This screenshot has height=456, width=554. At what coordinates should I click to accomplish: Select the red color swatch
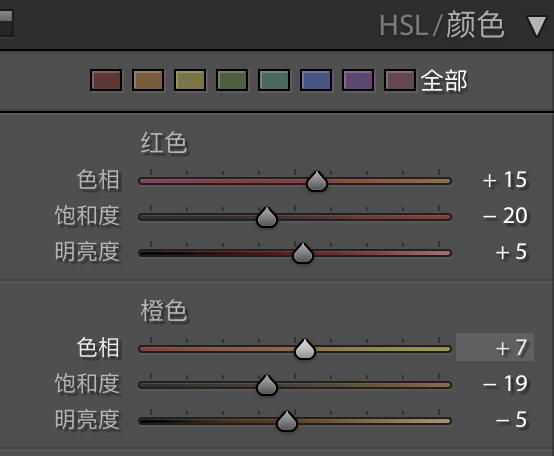point(106,80)
